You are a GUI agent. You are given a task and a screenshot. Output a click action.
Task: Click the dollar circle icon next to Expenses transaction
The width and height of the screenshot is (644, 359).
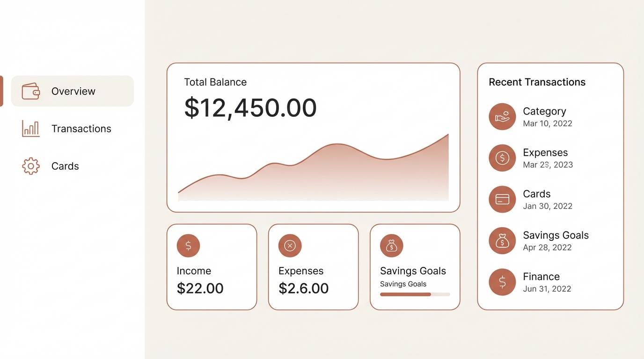pyautogui.click(x=502, y=158)
